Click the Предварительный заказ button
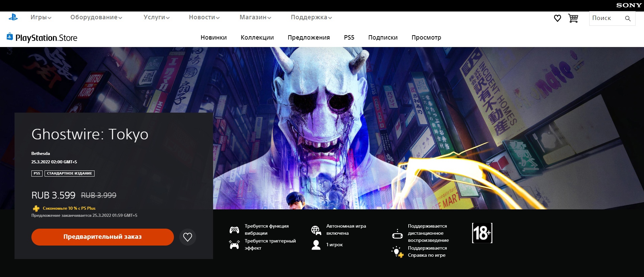The image size is (644, 277). click(103, 237)
